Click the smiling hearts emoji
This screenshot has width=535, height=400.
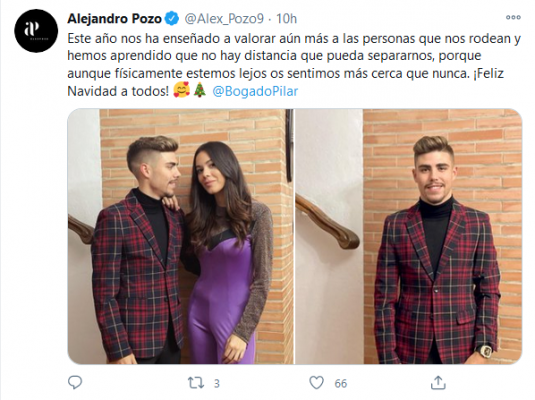[x=182, y=91]
